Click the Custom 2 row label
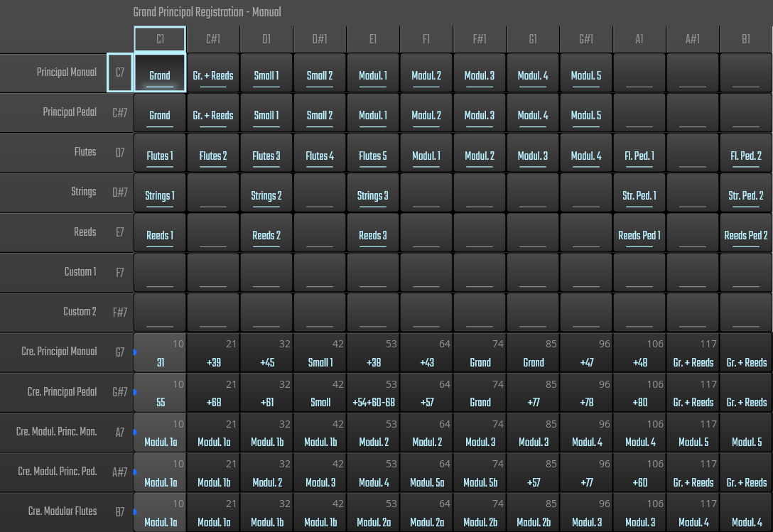The height and width of the screenshot is (532, 773). pyautogui.click(x=80, y=312)
